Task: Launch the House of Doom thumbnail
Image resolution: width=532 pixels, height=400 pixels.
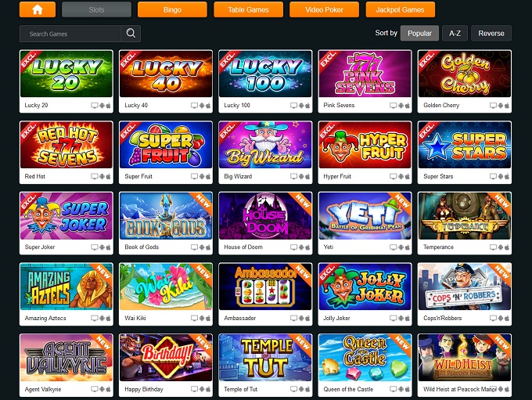Action: point(265,216)
